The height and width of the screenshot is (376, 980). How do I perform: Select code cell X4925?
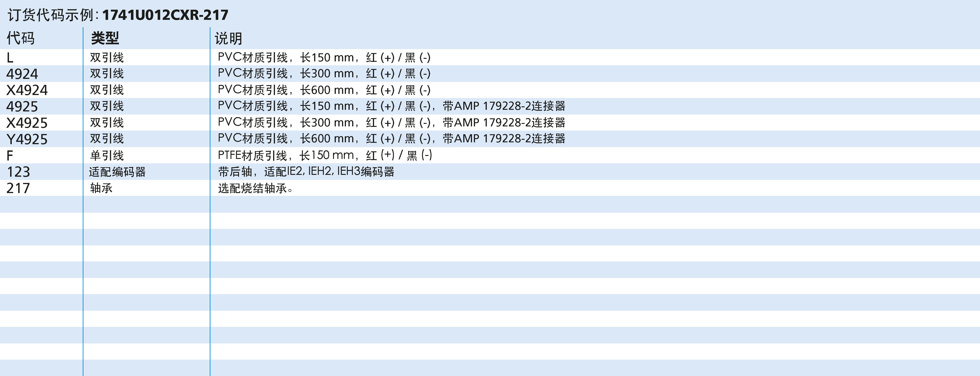coord(27,123)
